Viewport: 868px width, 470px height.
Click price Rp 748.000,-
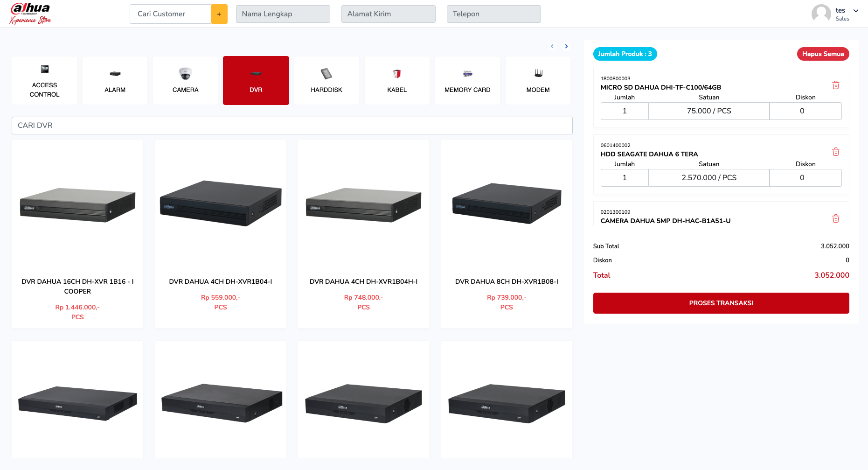pyautogui.click(x=363, y=297)
